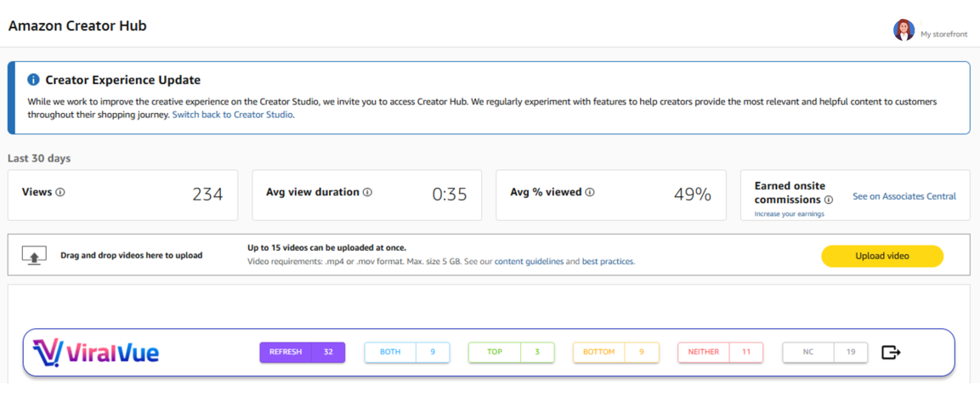Click the Last 30 days label
Image resolution: width=980 pixels, height=396 pixels.
pos(39,158)
